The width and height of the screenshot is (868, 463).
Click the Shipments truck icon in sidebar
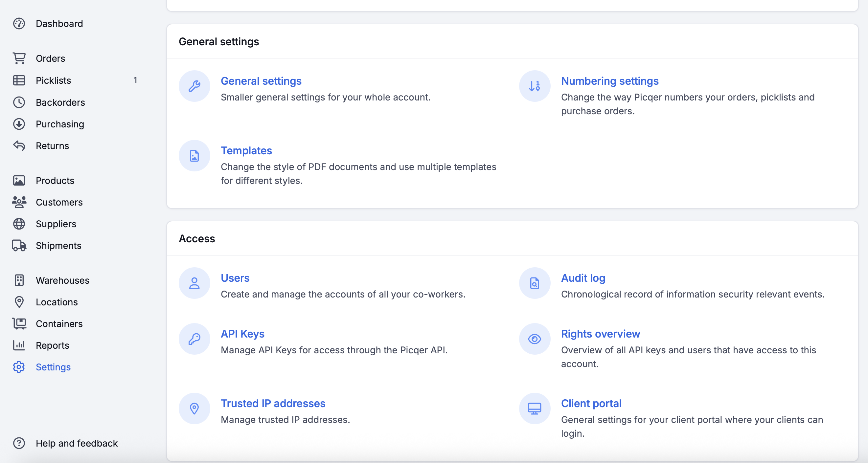[19, 246]
